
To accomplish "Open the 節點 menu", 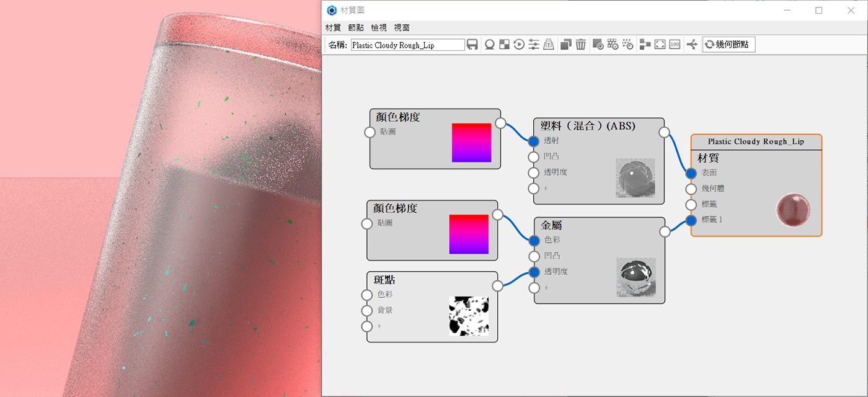I will click(356, 28).
